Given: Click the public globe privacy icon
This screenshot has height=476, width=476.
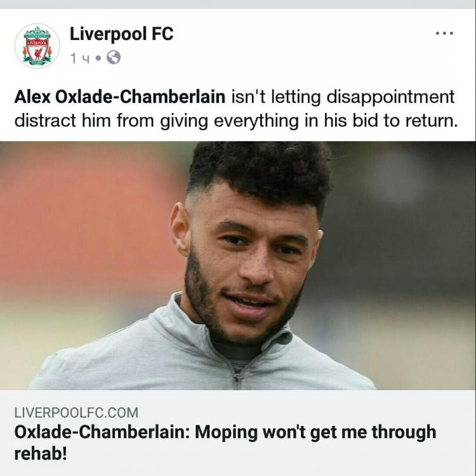Looking at the screenshot, I should pyautogui.click(x=113, y=58).
